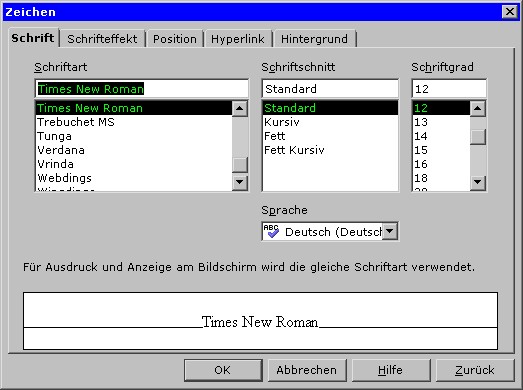Click the size list scroll-down arrow

point(478,182)
